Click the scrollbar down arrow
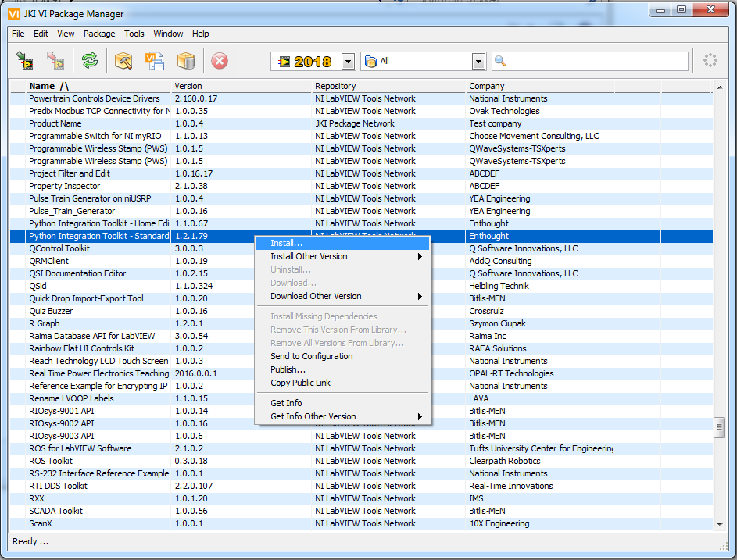 [x=720, y=524]
